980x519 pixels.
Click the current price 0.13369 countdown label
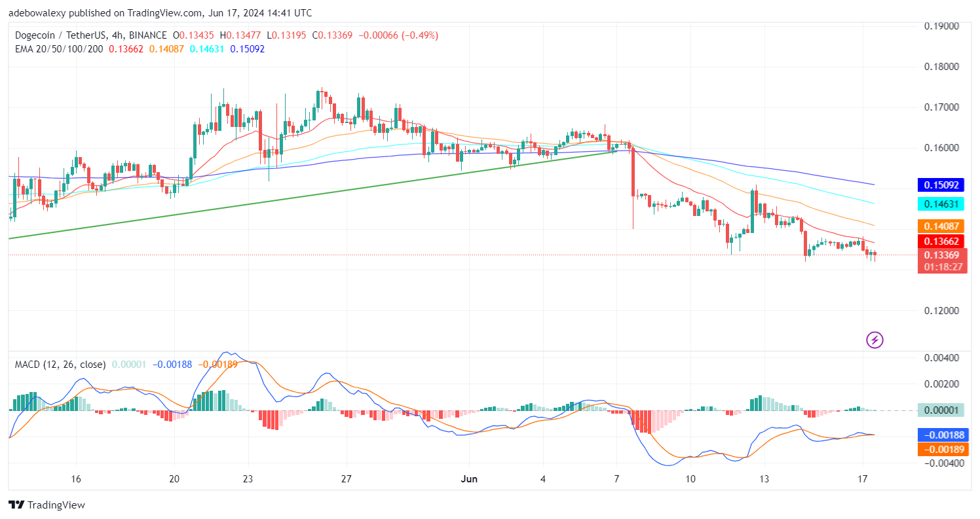(x=943, y=261)
